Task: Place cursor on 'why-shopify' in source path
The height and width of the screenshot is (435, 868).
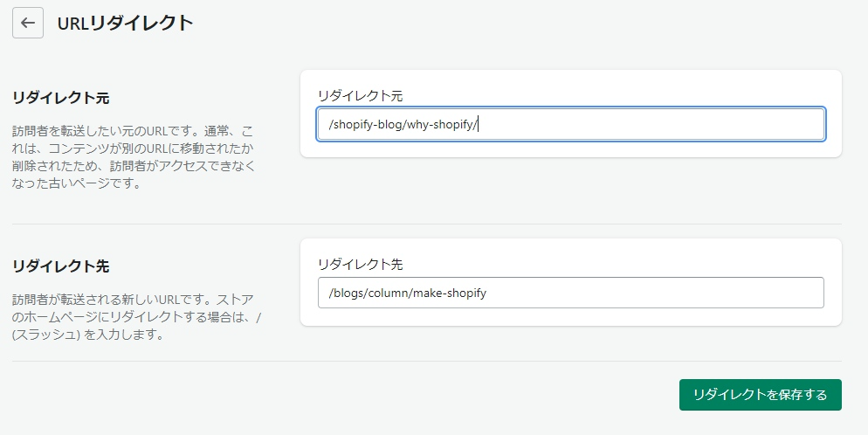Action: pyautogui.click(x=439, y=125)
